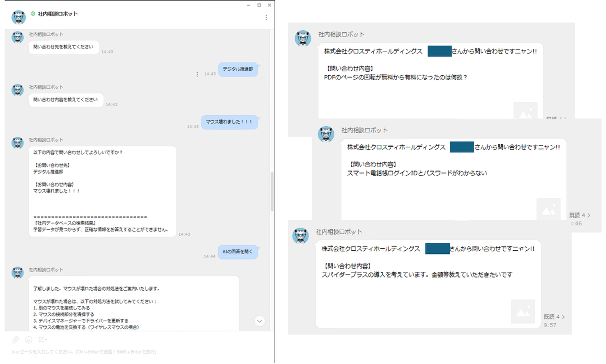
Task: Select the screen capture crop icon
Action: tap(42, 340)
